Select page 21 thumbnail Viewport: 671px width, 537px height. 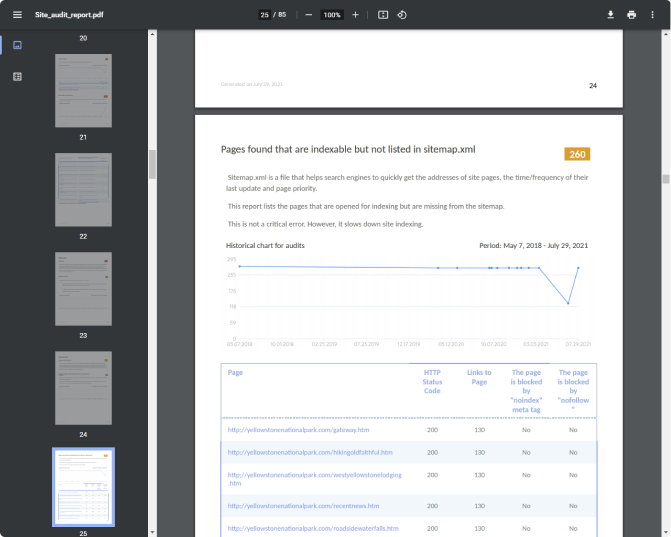click(x=83, y=90)
